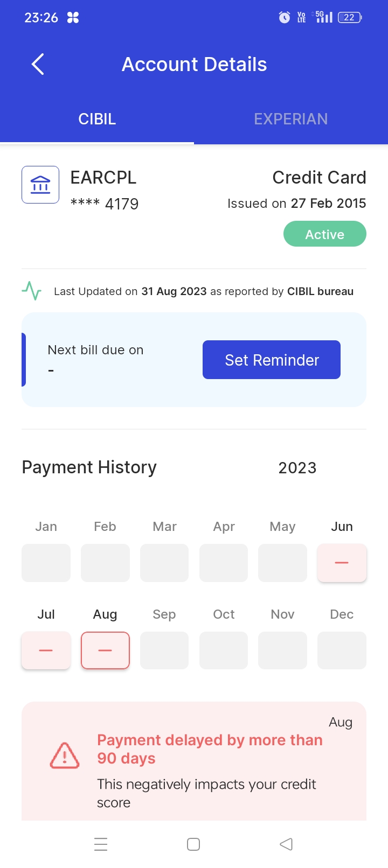Screen dimensions: 388x868
Task: Switch to the CIBIL tab
Action: coord(97,119)
